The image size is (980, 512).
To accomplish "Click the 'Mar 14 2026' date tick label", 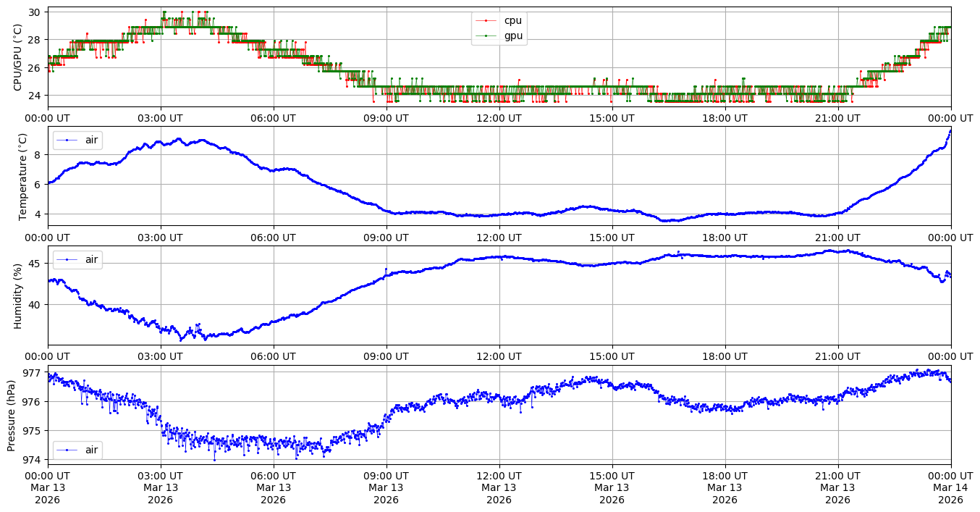I will pos(950,493).
